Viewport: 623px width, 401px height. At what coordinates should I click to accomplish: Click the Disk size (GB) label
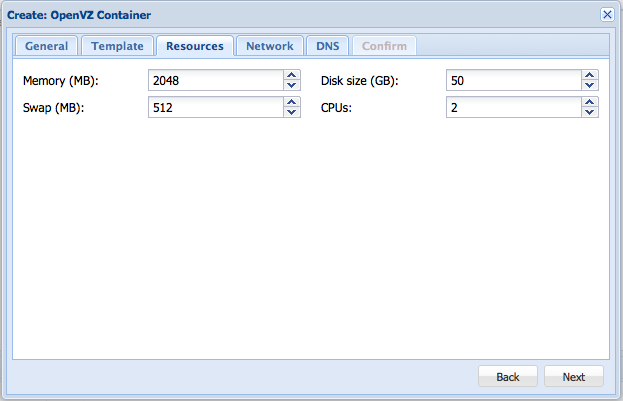tap(359, 81)
